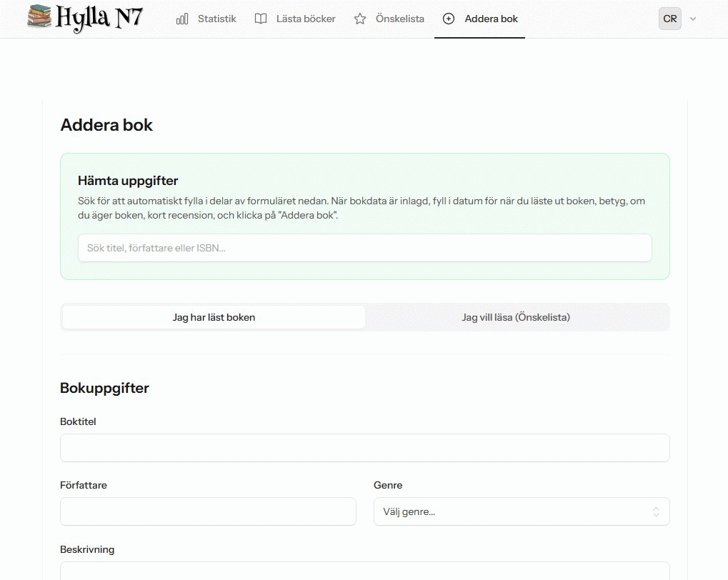
Task: Focus the Sök titel, författare eller ISBN field
Action: pos(364,248)
